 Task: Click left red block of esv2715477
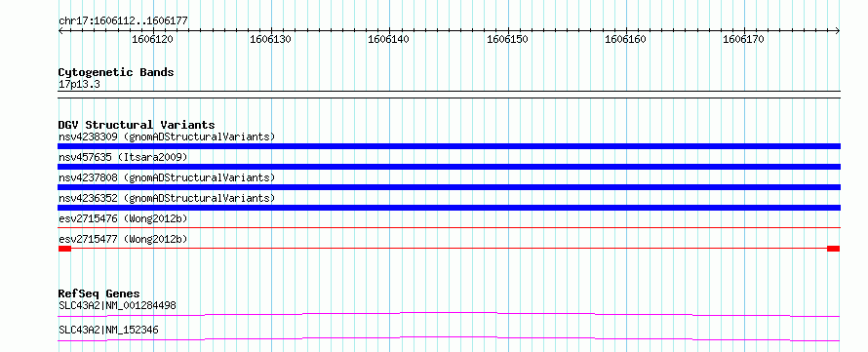(64, 249)
